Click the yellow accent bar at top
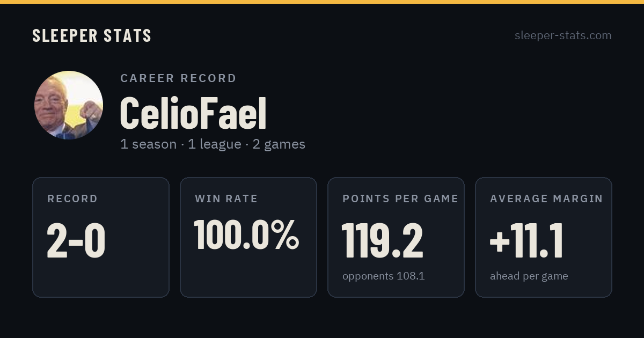 click(x=322, y=2)
